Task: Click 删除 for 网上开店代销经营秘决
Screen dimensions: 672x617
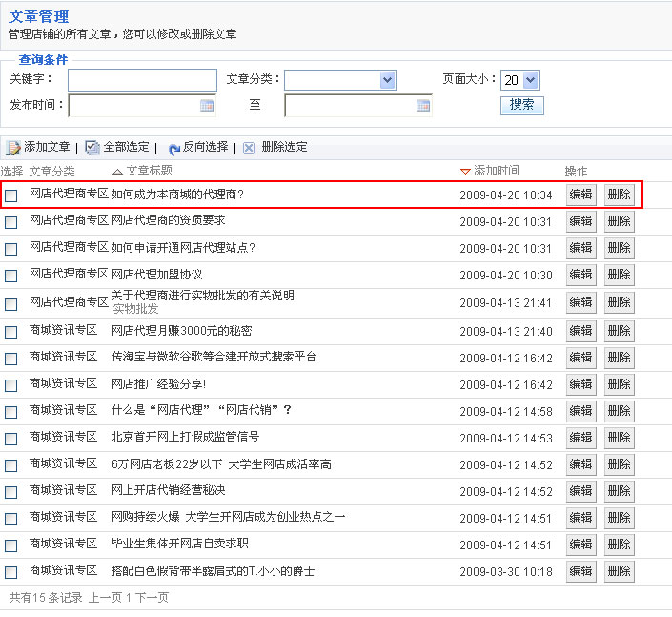Action: pyautogui.click(x=620, y=491)
